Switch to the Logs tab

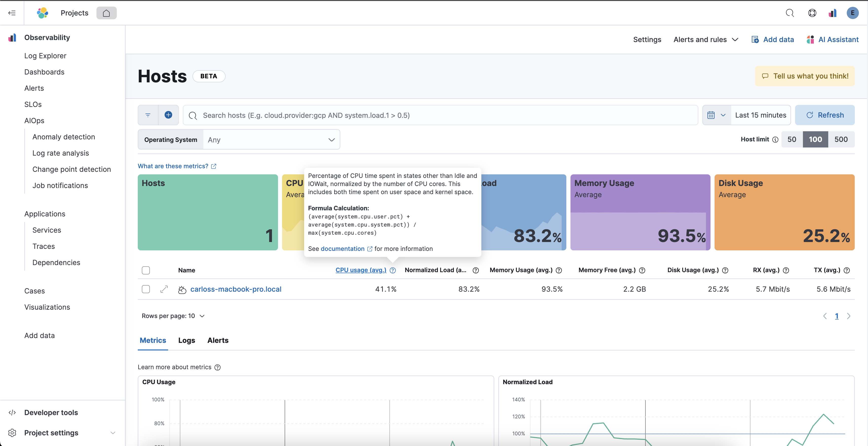[x=187, y=341]
